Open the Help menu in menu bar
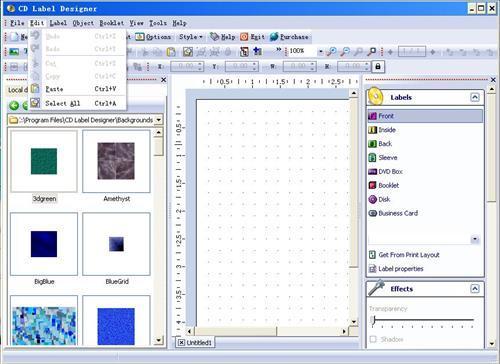Screen dimensions: 500x364 pos(179,23)
